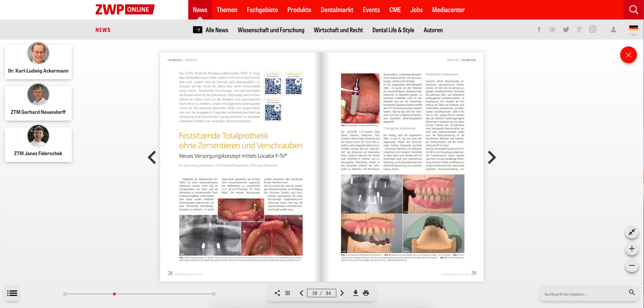644x308 pixels.
Task: Open the user account profile icon
Action: pyautogui.click(x=613, y=30)
